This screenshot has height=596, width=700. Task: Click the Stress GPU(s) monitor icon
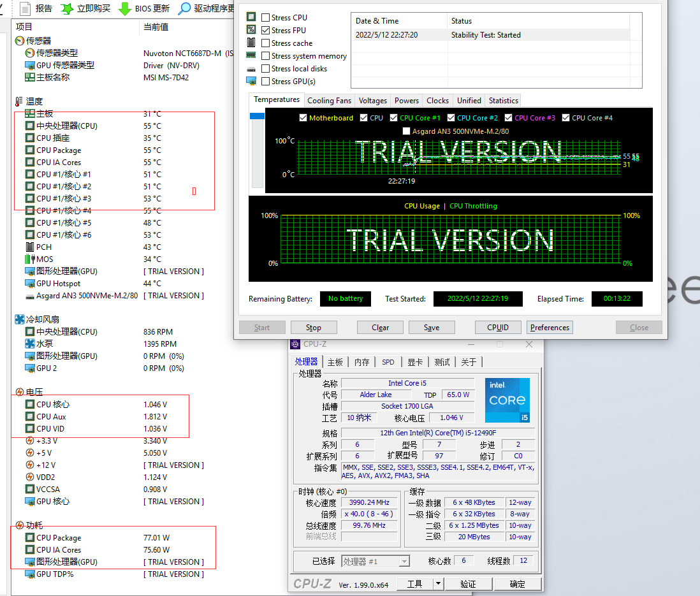click(x=251, y=81)
